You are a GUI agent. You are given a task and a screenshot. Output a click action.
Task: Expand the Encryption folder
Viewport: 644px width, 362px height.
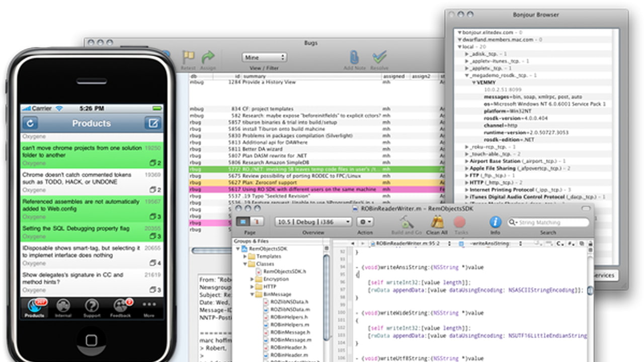(x=253, y=279)
